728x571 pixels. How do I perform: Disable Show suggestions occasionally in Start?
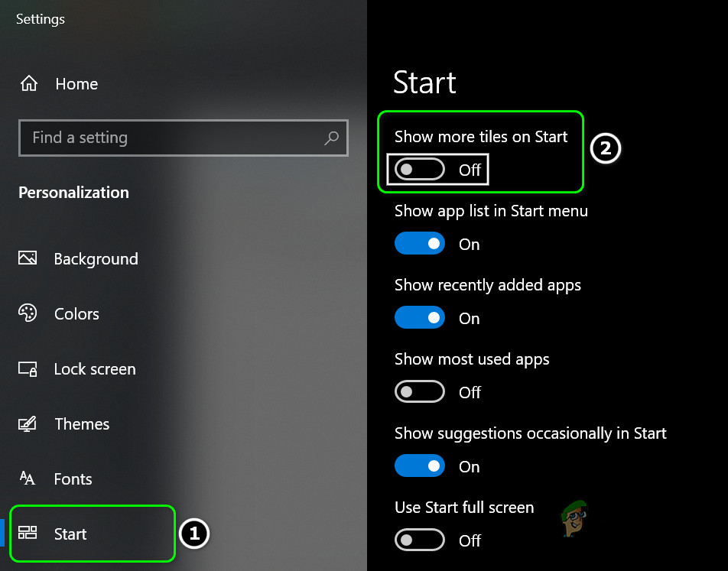click(x=420, y=466)
